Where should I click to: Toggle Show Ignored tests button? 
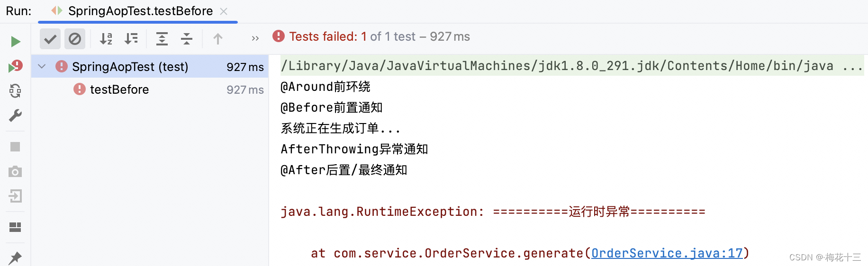tap(75, 39)
